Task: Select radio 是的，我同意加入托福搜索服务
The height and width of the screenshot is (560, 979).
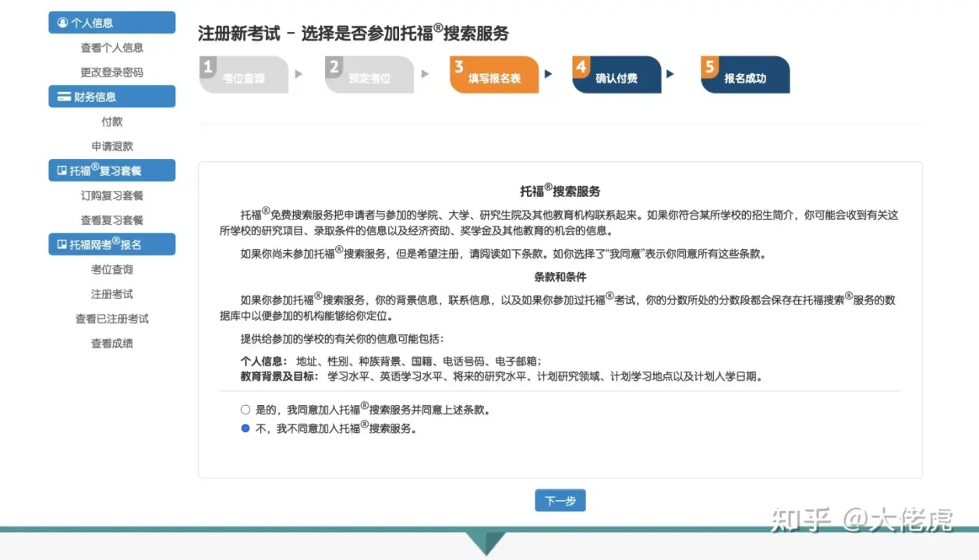Action: pos(246,410)
